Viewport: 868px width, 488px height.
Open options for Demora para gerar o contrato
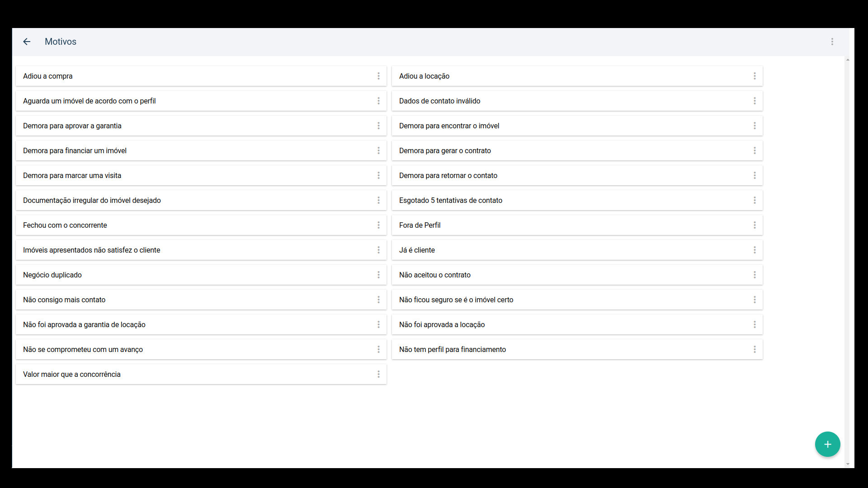(x=755, y=150)
